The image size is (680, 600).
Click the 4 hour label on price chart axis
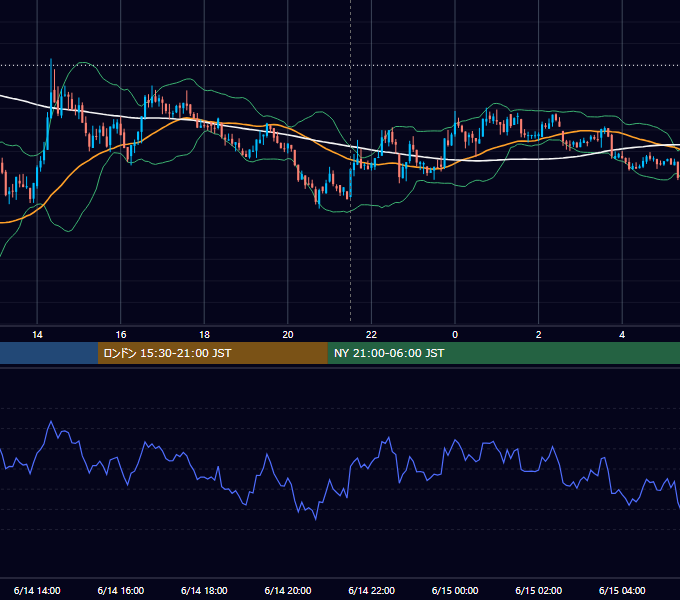(622, 335)
